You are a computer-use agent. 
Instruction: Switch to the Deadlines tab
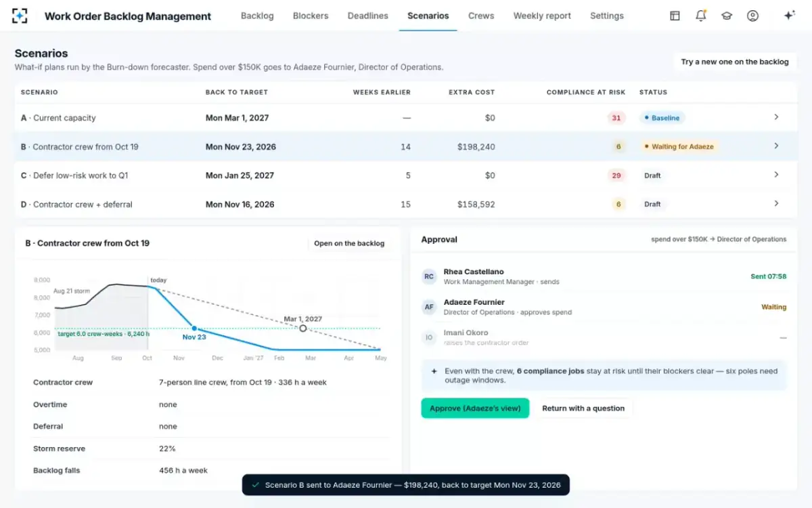coord(368,16)
